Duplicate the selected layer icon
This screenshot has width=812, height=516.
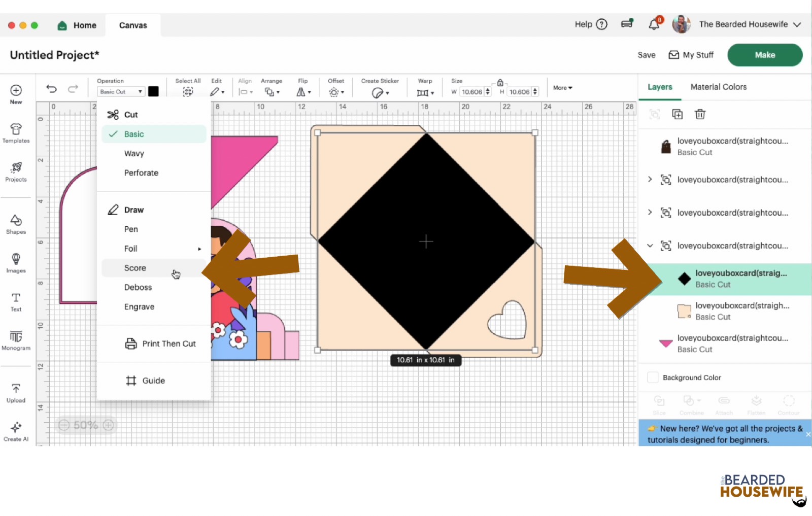677,114
